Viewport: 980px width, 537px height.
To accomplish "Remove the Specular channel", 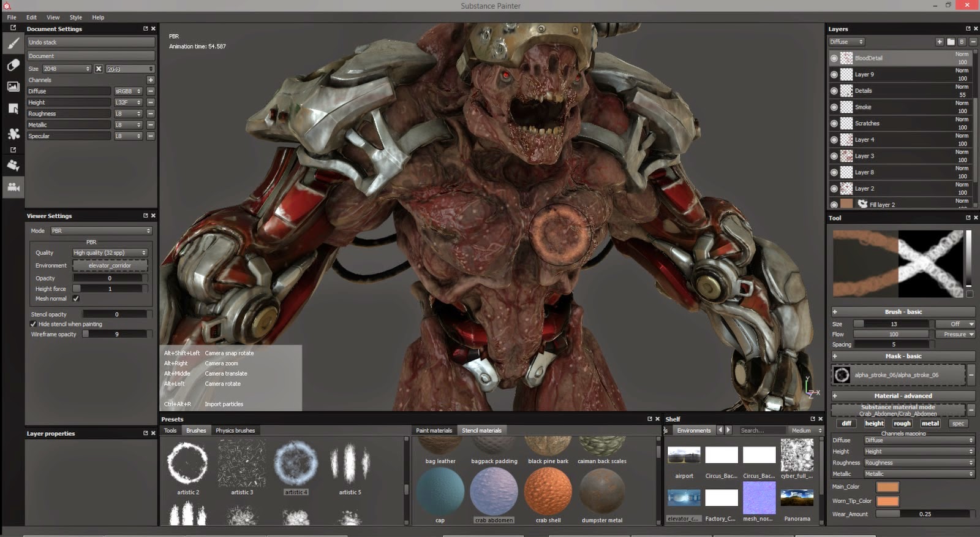I will [151, 136].
